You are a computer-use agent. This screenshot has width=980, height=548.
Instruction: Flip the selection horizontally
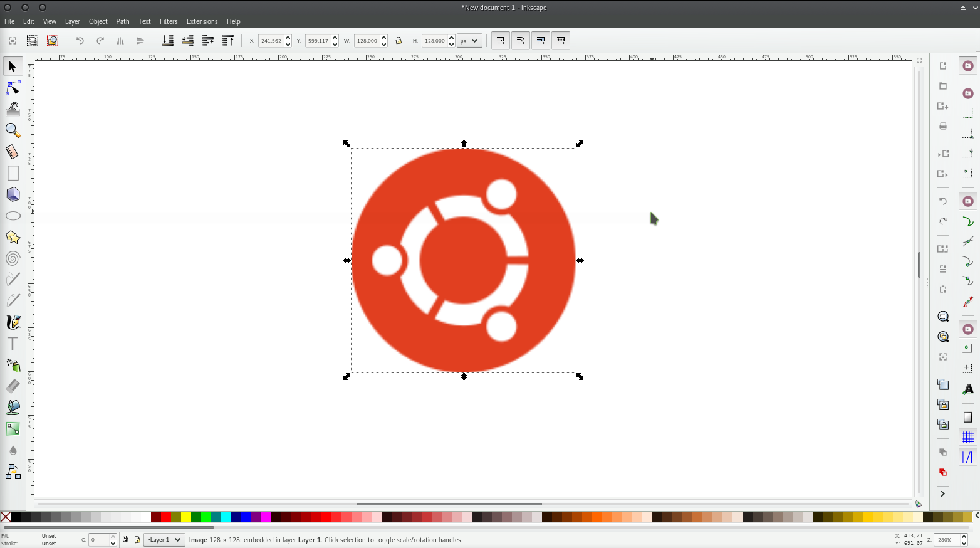[120, 41]
